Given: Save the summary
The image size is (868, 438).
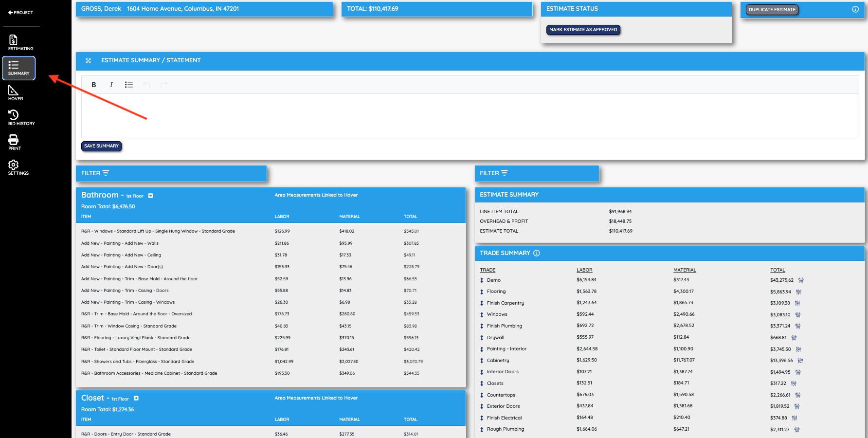Looking at the screenshot, I should pos(101,146).
